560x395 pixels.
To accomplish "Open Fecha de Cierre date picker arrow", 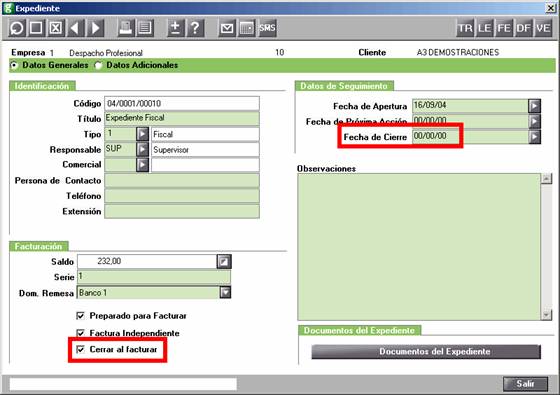I will [x=534, y=136].
